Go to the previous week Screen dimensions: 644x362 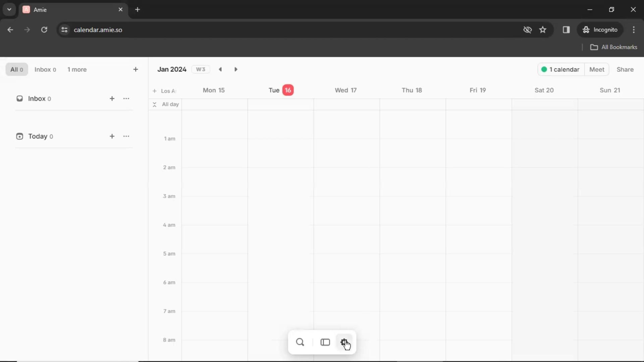[x=220, y=69]
